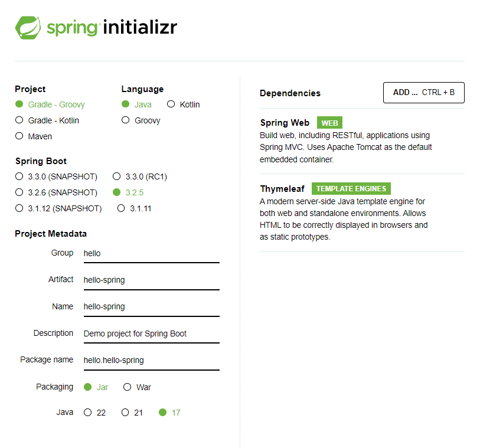Choose Spring Boot 3.2.6 (SNAPSHOT)
This screenshot has width=480, height=448.
[x=56, y=192]
